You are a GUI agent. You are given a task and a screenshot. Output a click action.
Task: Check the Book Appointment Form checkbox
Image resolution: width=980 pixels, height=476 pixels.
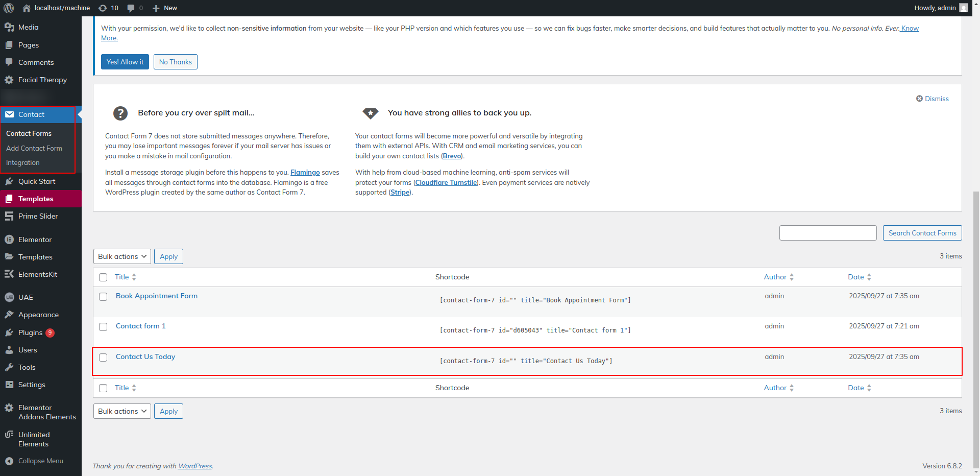pos(103,297)
